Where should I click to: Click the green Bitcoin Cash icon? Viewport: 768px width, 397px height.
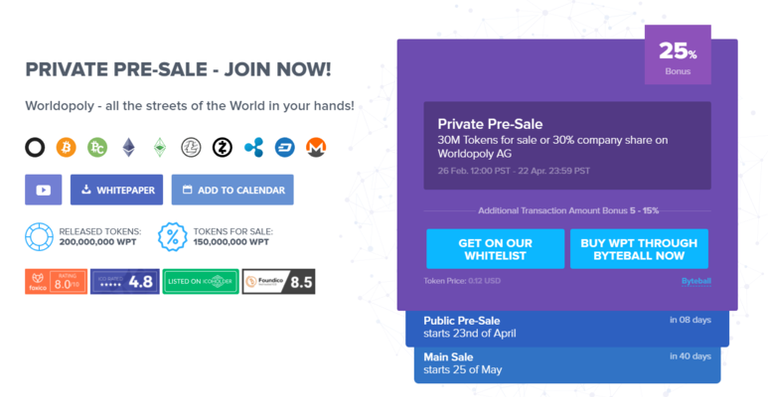tap(97, 147)
